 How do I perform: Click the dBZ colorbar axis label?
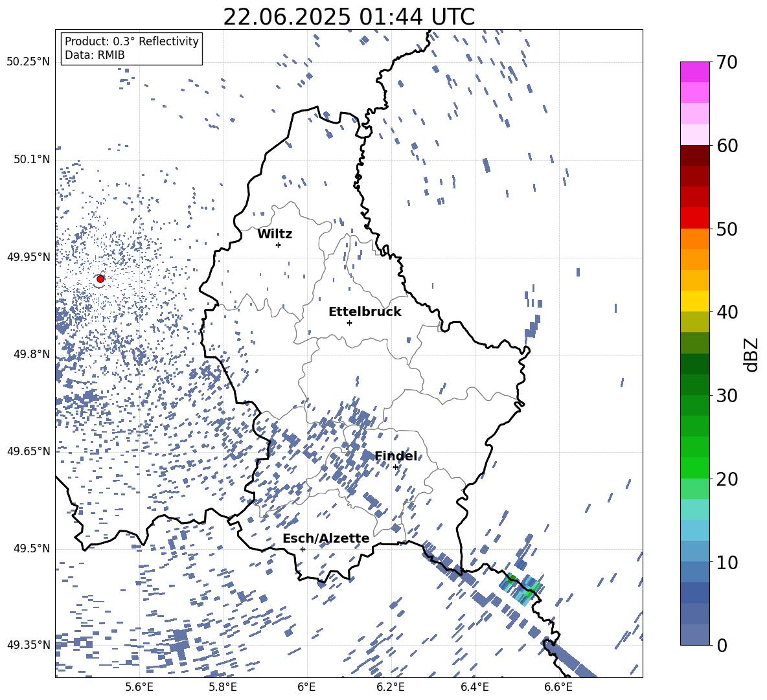click(x=751, y=354)
